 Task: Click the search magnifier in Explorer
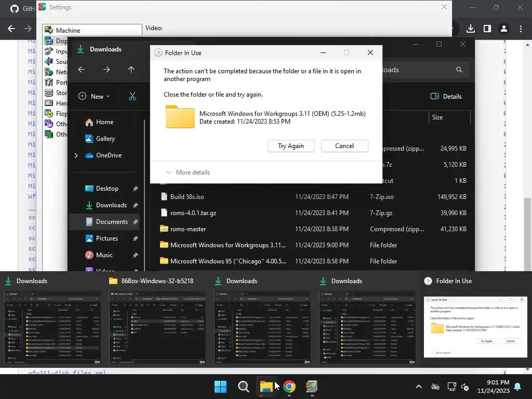pos(459,70)
